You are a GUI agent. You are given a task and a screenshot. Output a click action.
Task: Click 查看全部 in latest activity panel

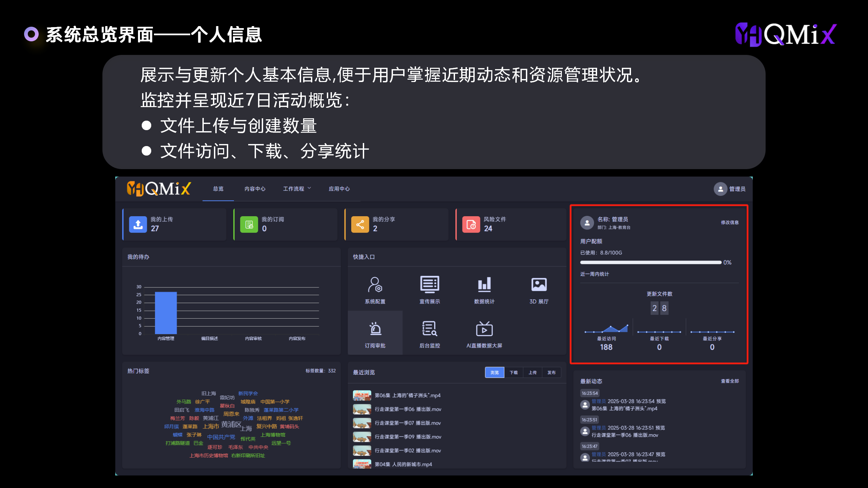pyautogui.click(x=730, y=381)
